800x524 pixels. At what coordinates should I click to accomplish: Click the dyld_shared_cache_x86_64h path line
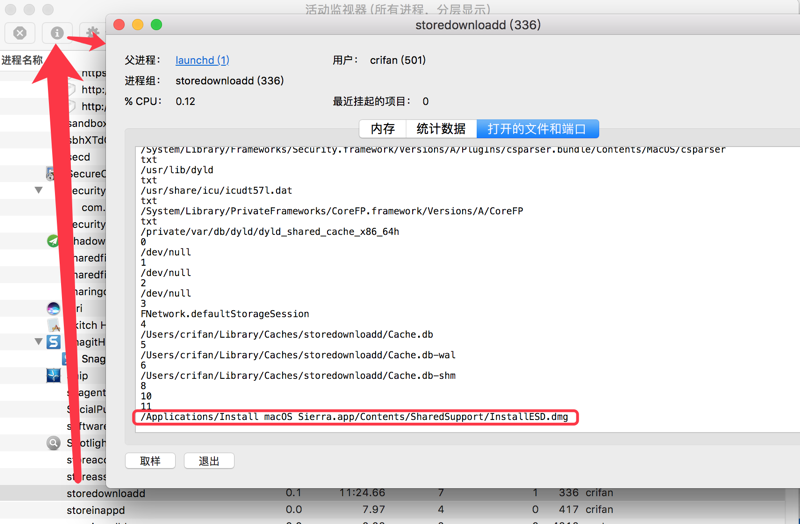coord(270,232)
